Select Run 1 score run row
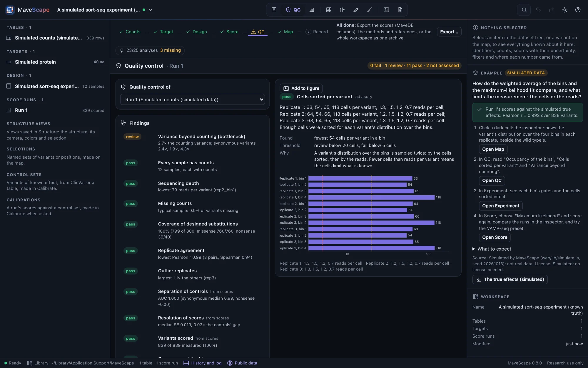 point(55,110)
